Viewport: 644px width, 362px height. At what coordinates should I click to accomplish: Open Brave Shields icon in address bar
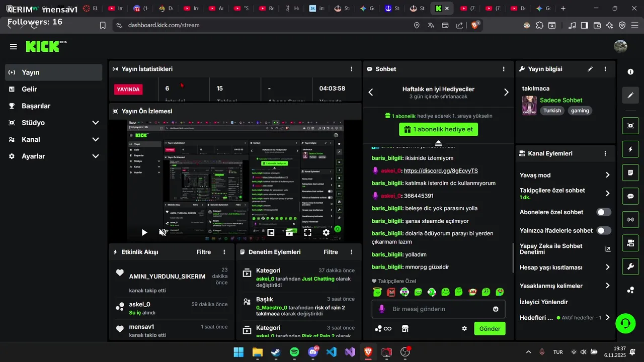[x=475, y=25]
